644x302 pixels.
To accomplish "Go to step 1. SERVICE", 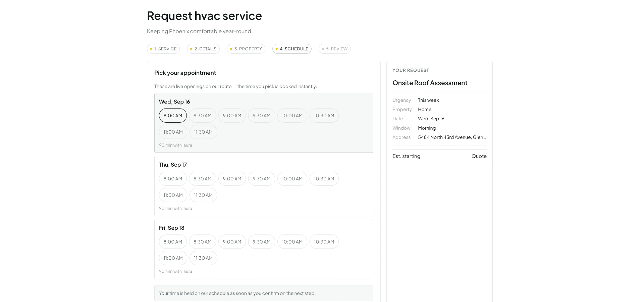I will (163, 49).
